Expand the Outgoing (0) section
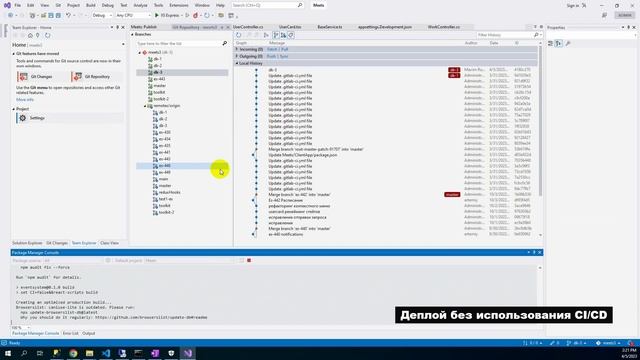 237,56
